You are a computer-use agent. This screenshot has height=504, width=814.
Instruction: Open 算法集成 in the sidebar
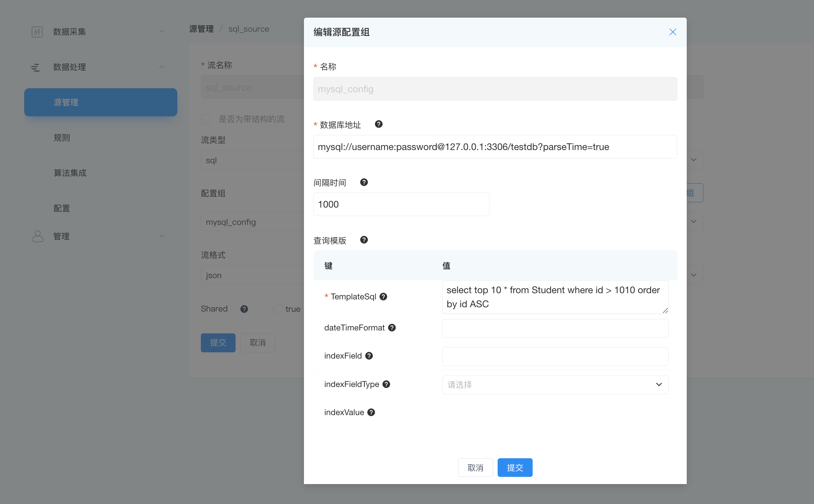click(70, 173)
